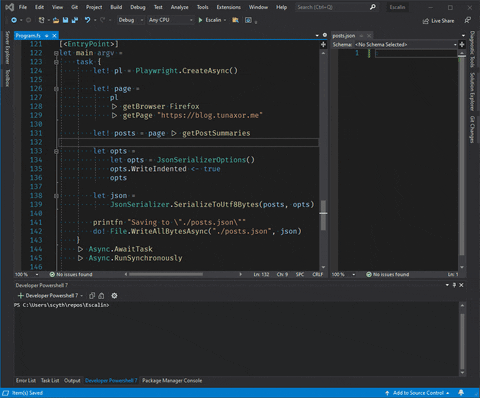
Task: Click the Program.fs vertical scrollbar thumb
Action: tap(323, 215)
